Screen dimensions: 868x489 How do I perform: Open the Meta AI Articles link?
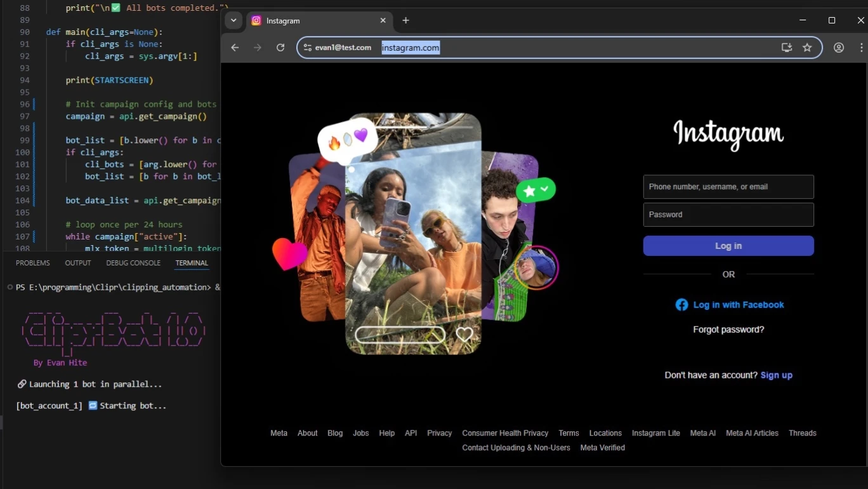(x=752, y=433)
